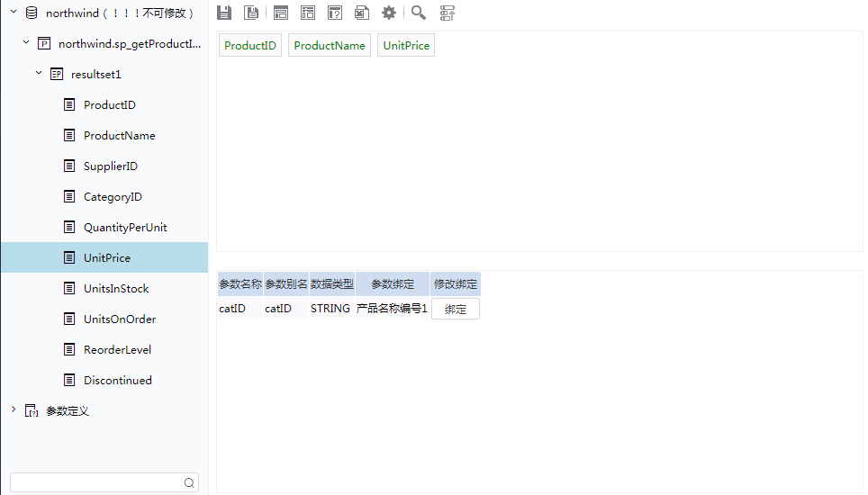Click the STRING data type cell
The image size is (868, 495).
330,308
